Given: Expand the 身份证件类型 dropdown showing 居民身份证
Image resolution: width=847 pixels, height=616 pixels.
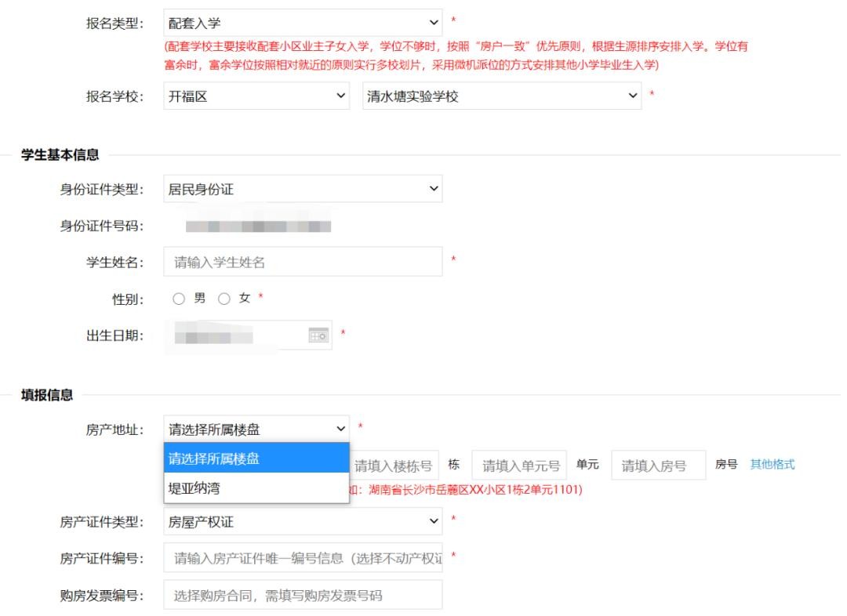Looking at the screenshot, I should point(303,189).
